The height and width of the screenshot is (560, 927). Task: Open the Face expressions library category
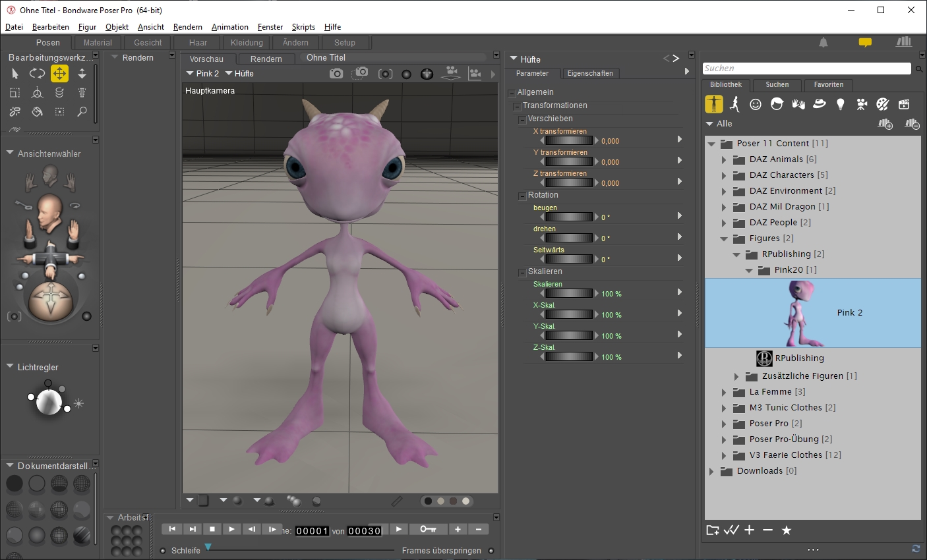[756, 104]
